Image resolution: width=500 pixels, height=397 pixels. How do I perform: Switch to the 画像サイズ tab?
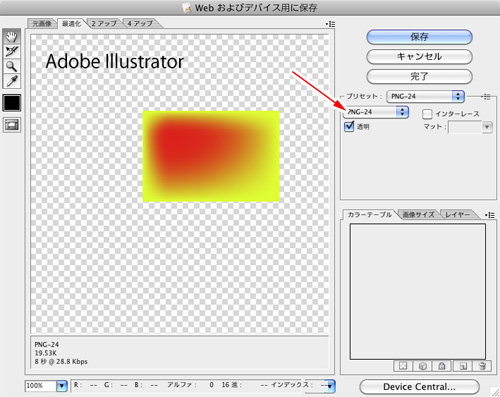click(418, 215)
